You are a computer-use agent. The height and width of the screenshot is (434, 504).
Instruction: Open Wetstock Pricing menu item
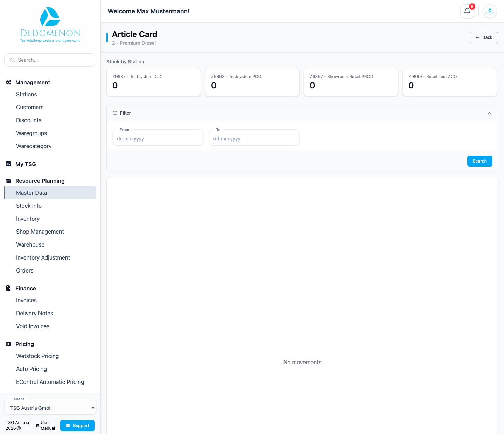coord(50,356)
